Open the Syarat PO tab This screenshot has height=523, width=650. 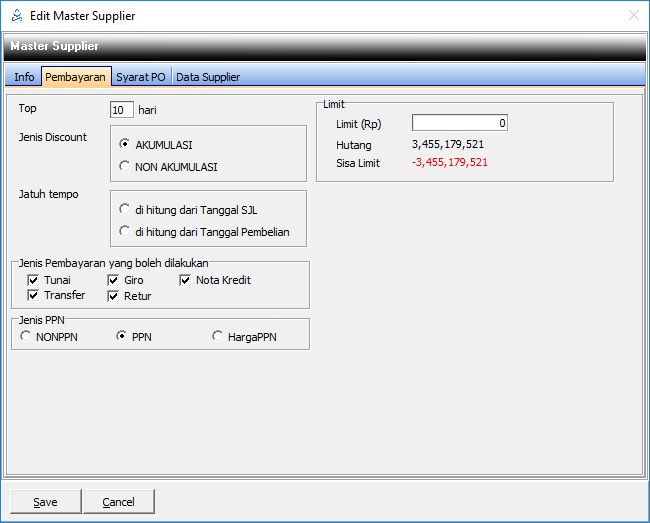[141, 77]
